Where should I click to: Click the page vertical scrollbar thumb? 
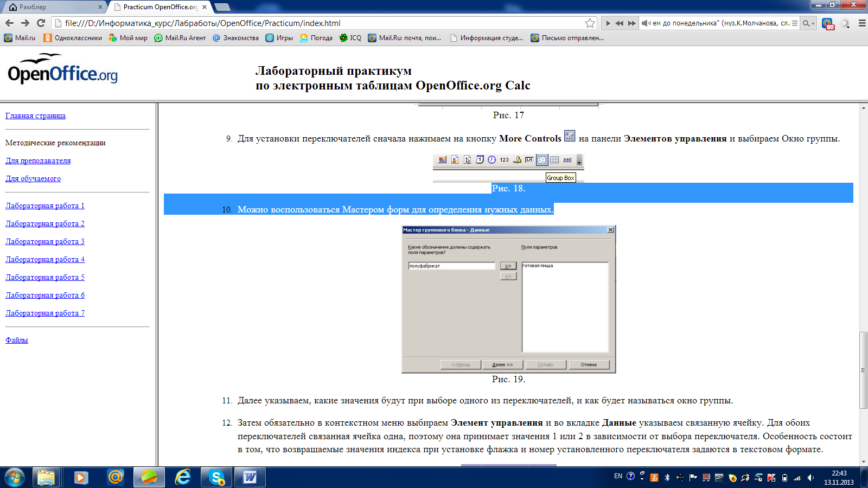click(863, 370)
